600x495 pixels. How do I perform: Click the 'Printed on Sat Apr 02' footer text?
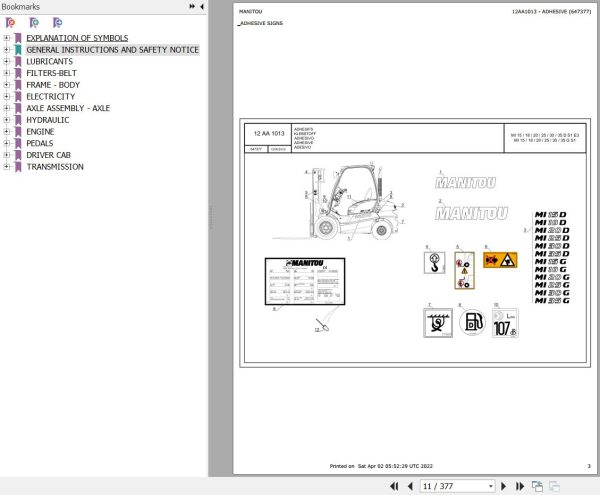tap(381, 466)
